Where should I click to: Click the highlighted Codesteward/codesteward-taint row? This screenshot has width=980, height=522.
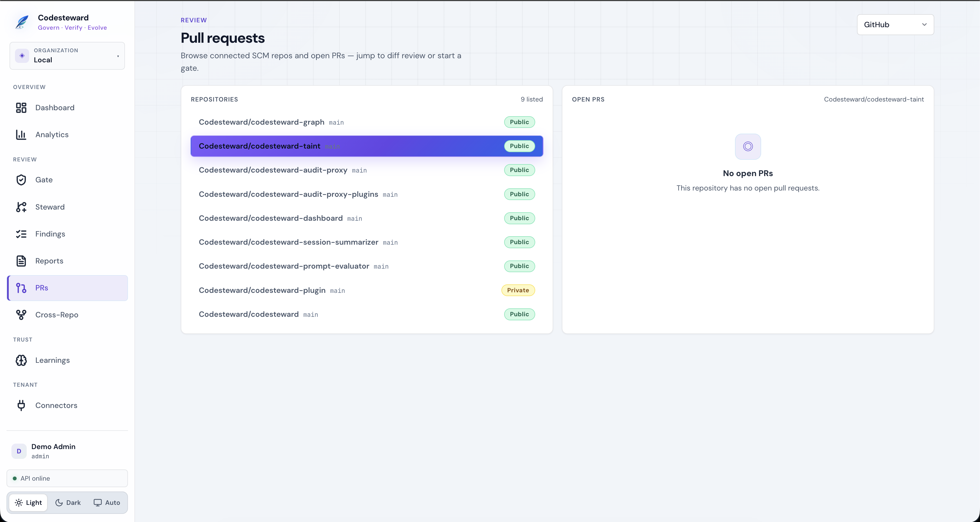pos(367,146)
